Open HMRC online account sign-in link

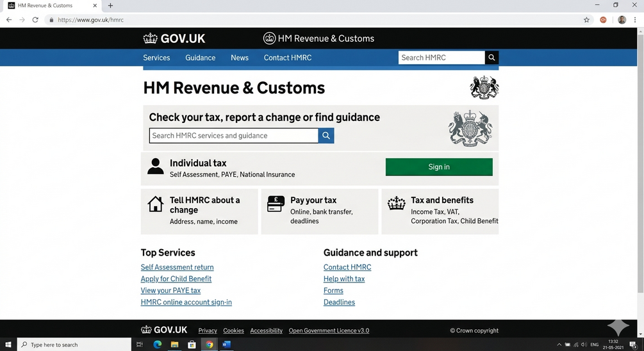click(186, 302)
